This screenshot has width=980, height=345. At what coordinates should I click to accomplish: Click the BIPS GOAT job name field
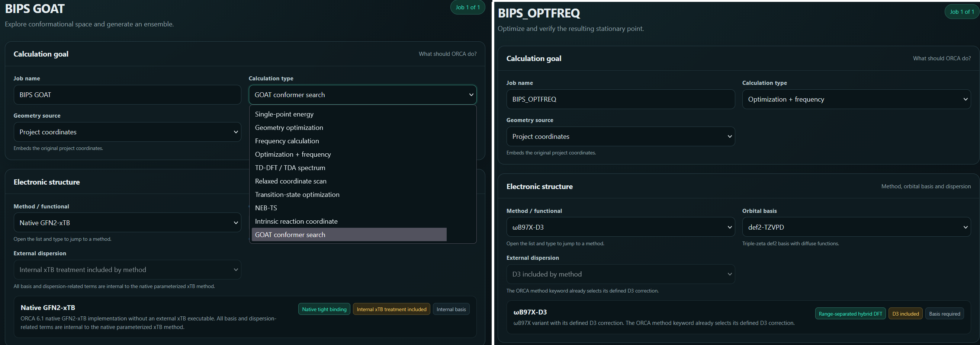pyautogui.click(x=127, y=95)
